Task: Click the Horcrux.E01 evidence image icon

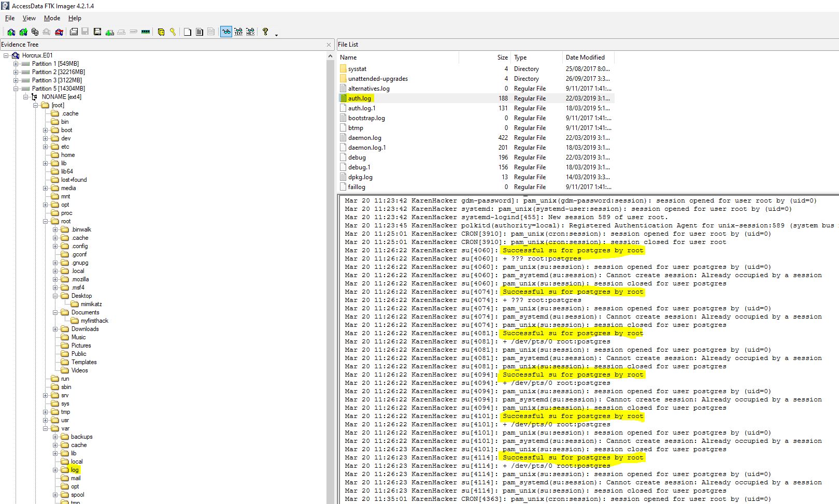Action: coord(16,55)
